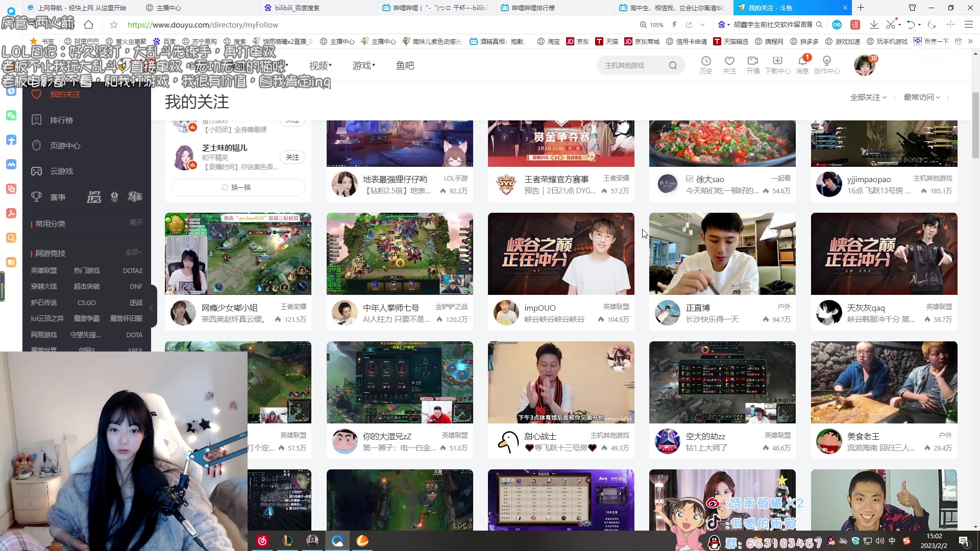
Task: Click the KPL flame logo in sidebar
Action: tap(114, 197)
